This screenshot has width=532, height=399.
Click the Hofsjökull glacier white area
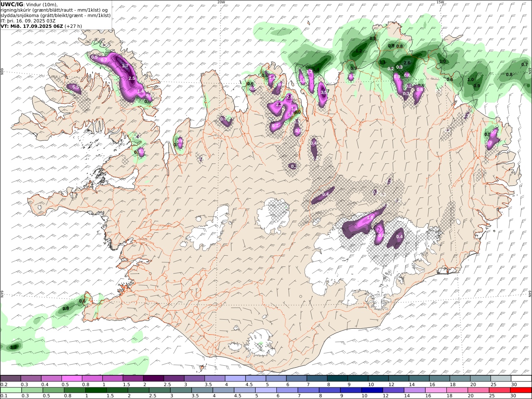[273, 215]
